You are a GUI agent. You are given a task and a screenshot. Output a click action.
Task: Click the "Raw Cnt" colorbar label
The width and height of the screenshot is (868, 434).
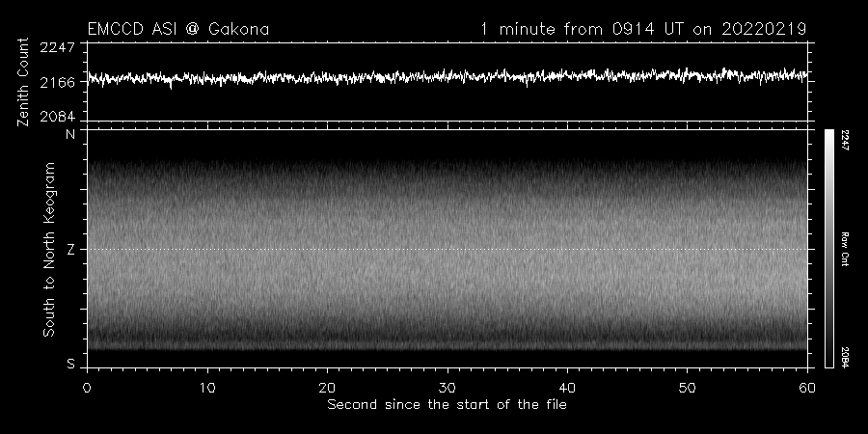[x=845, y=249]
